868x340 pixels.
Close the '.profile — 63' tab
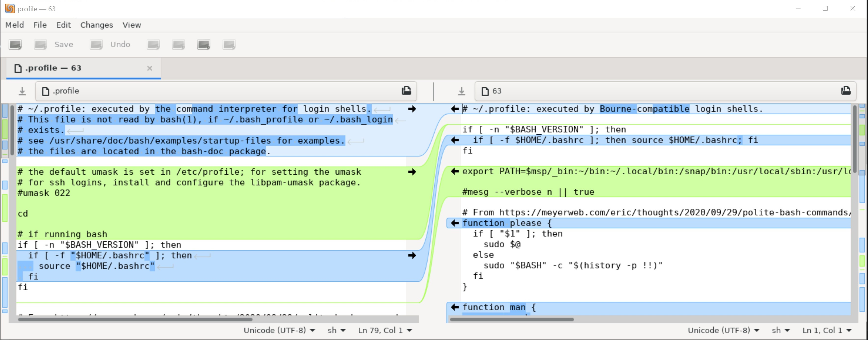coord(150,68)
